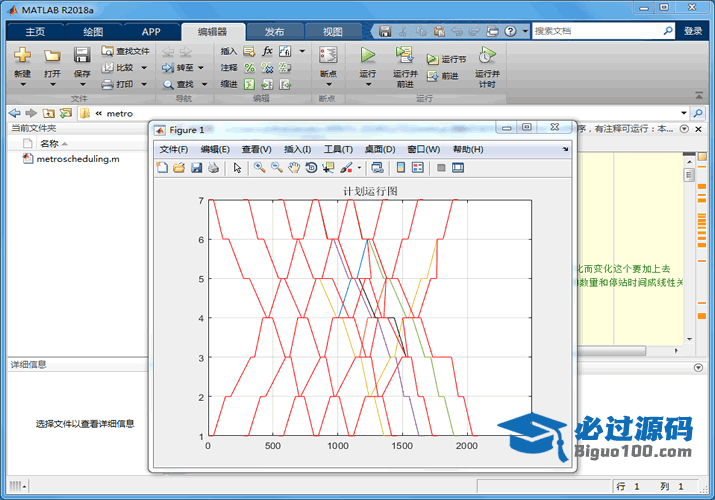Click the smart indent icon
Image resolution: width=715 pixels, height=500 pixels.
tap(249, 84)
